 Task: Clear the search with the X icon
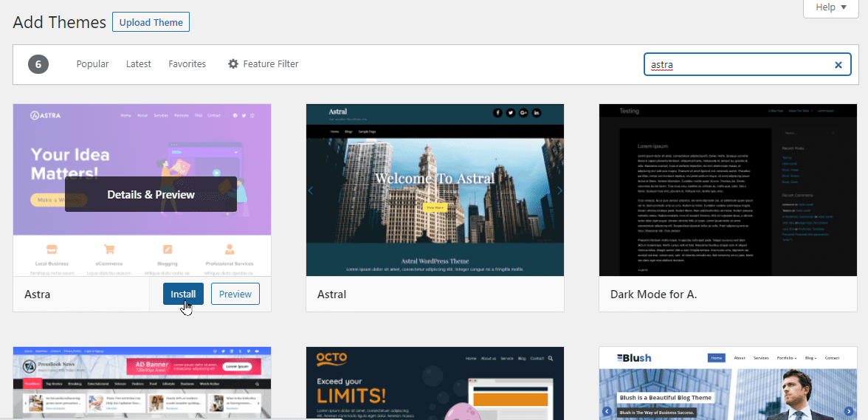tap(838, 65)
